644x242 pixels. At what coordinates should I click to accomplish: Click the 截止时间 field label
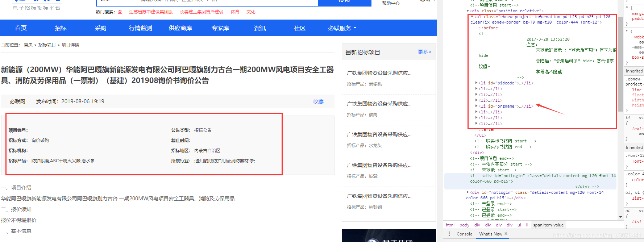pyautogui.click(x=181, y=141)
